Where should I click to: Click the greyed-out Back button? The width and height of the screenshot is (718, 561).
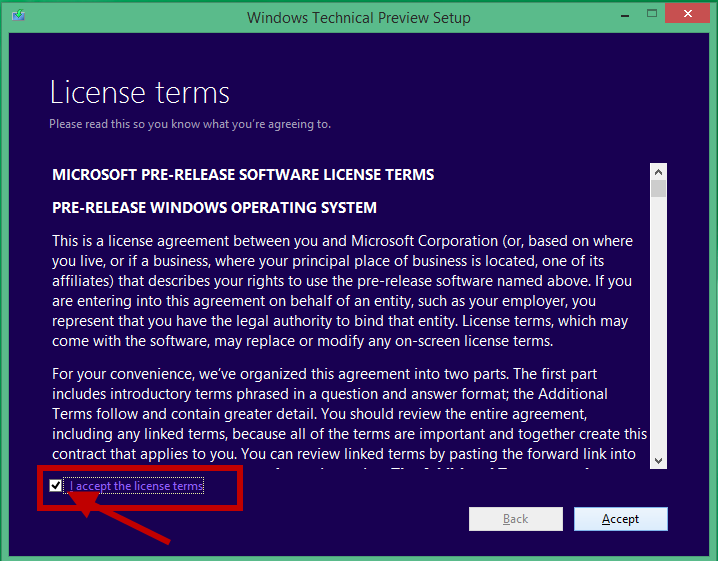pos(516,519)
